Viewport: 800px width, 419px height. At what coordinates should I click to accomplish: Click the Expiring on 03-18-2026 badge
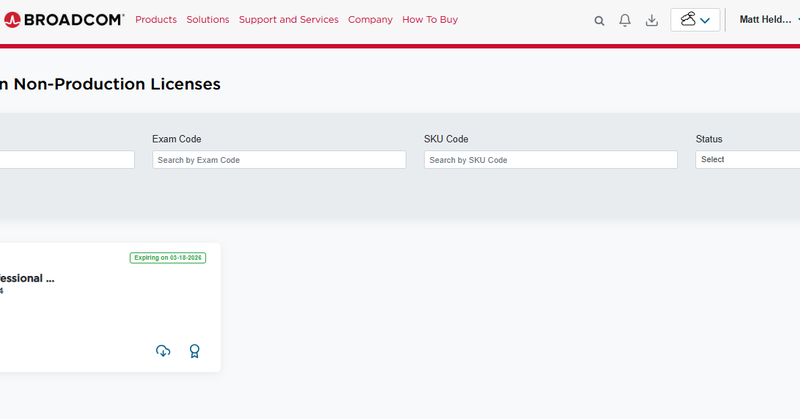pyautogui.click(x=168, y=258)
